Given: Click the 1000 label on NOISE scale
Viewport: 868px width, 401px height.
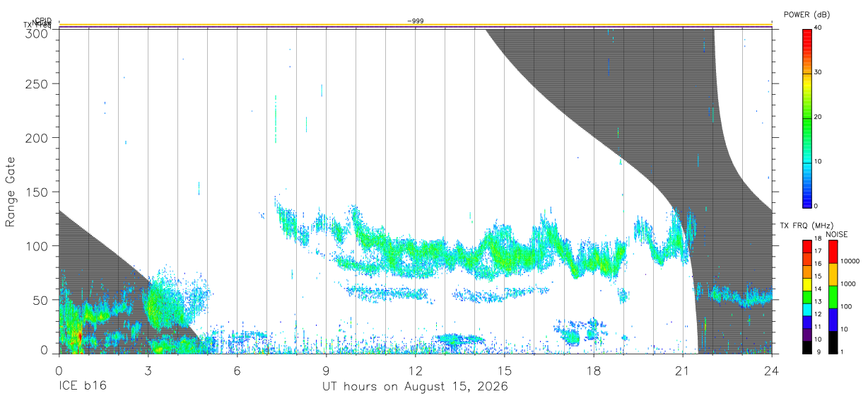Looking at the screenshot, I should (848, 284).
